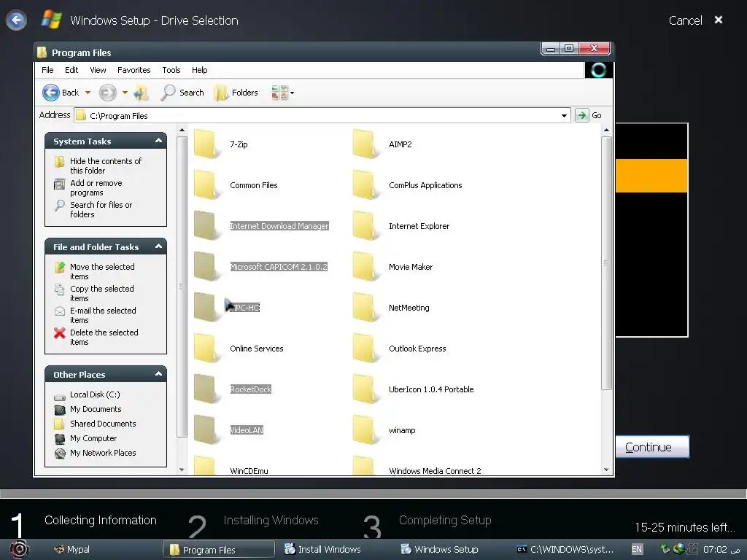Screen dimensions: 747x560
Task: Click the Forward arrow icon in toolbar
Action: tap(108, 93)
